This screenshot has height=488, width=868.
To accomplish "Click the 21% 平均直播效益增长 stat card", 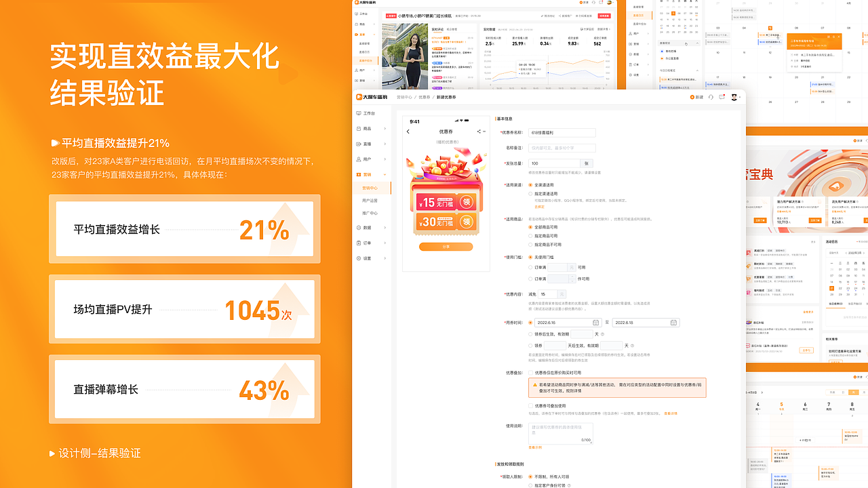I will coord(184,229).
